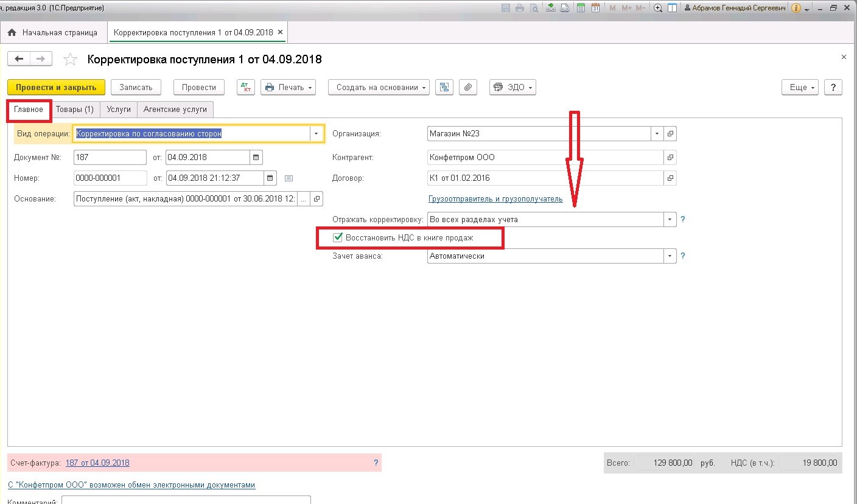The height and width of the screenshot is (504, 857).
Task: Click comment icon beside date-time field
Action: coord(289,178)
